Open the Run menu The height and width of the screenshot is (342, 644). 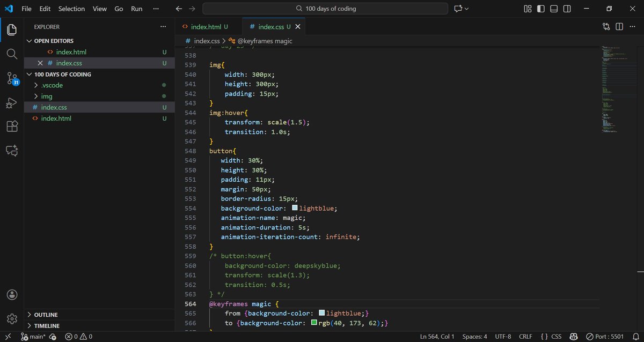pyautogui.click(x=137, y=9)
